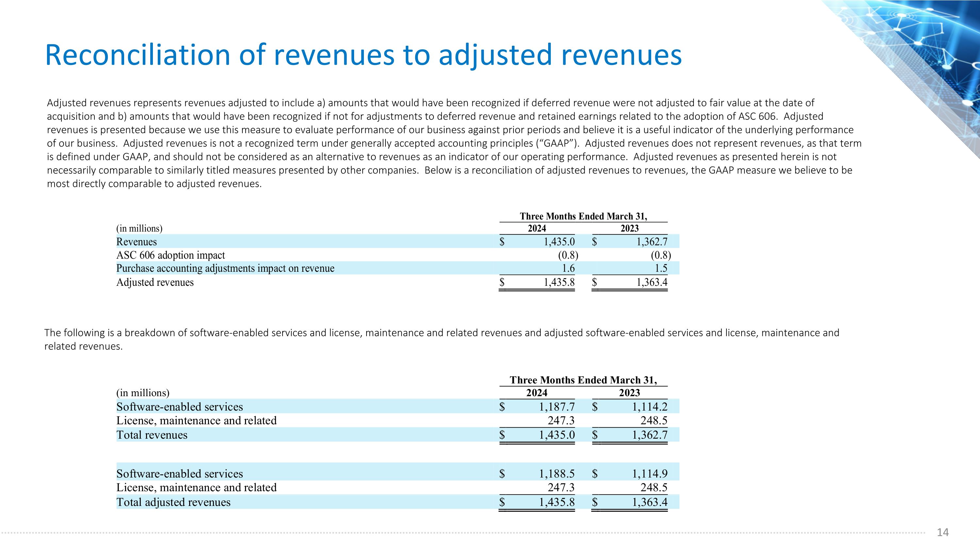This screenshot has height=551, width=980.
Task: Click Purchase accounting adjustments impact row label
Action: tap(225, 268)
